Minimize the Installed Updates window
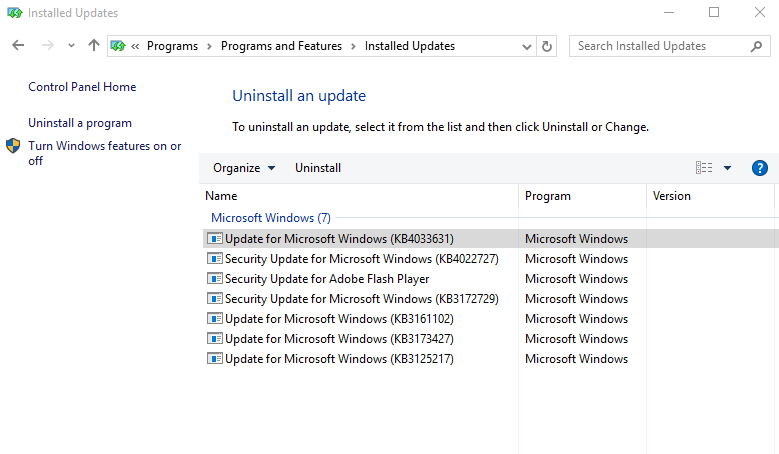The height and width of the screenshot is (454, 779). click(669, 12)
